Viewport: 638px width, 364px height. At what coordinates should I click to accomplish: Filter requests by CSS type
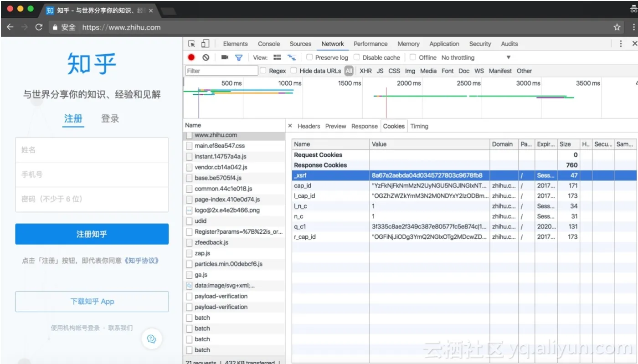(x=394, y=71)
